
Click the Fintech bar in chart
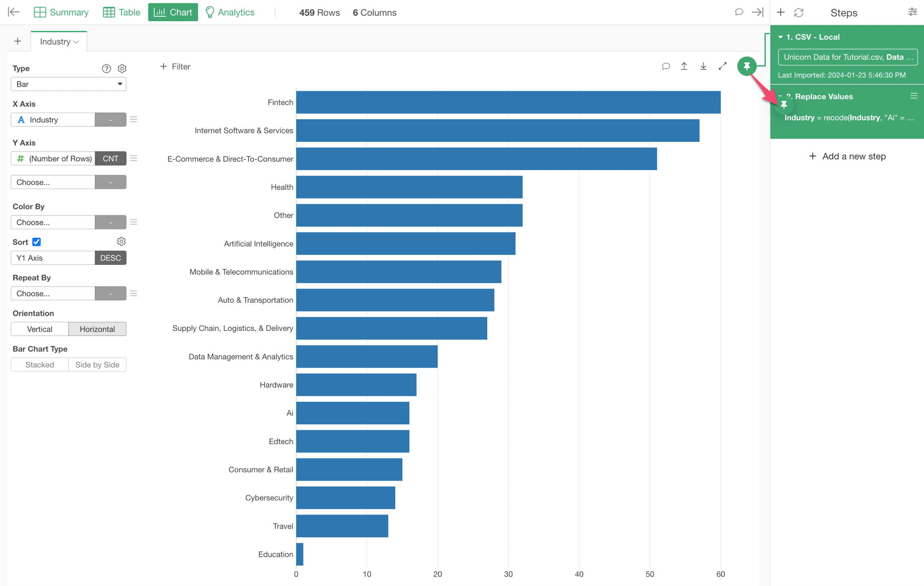(x=508, y=102)
